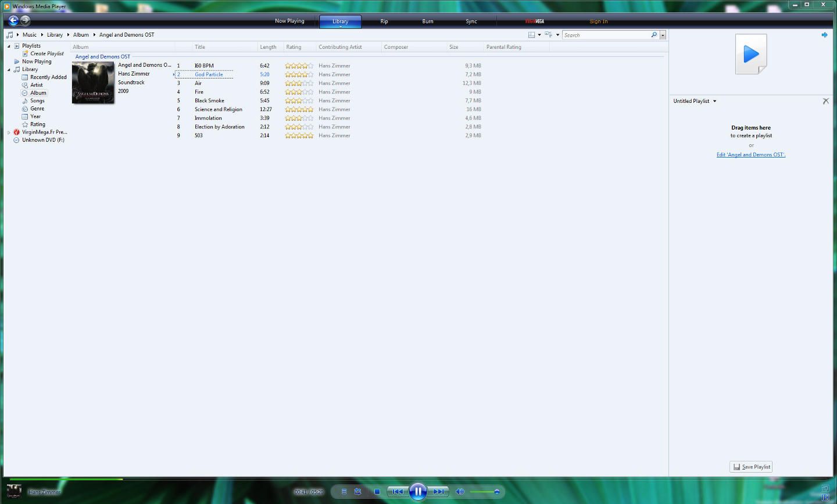Click the Genre icon in the library tree

(x=25, y=109)
